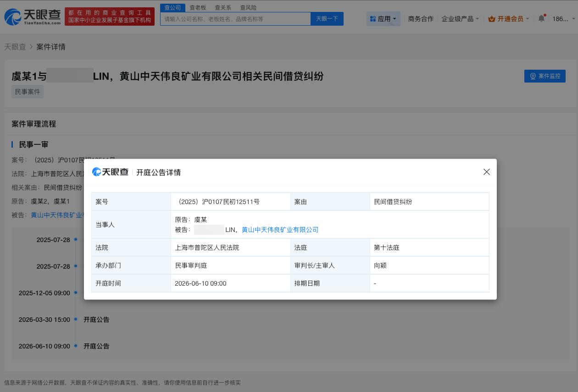Click the 2026-03-30 15:00 开庭公告 entry

tap(96, 320)
